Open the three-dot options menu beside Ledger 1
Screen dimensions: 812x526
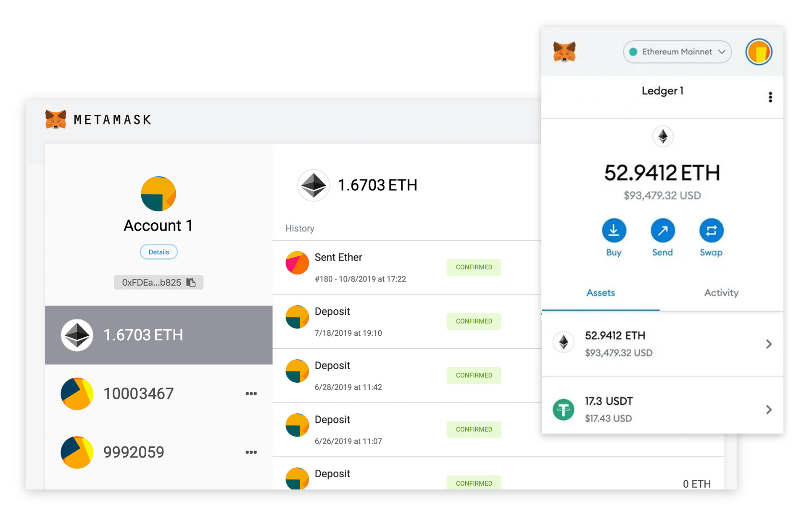coord(770,97)
